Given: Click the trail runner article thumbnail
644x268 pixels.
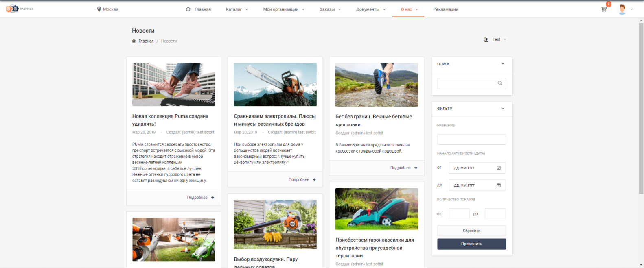Looking at the screenshot, I should [377, 85].
